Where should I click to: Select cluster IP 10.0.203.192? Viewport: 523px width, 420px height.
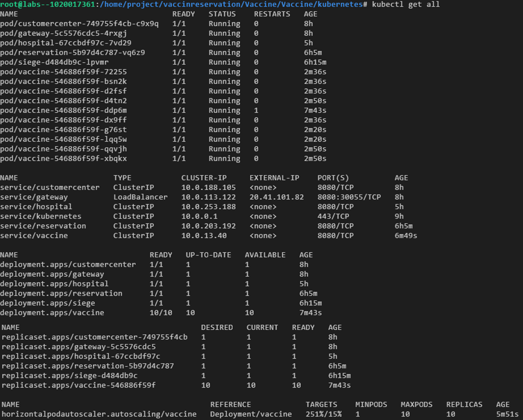209,226
